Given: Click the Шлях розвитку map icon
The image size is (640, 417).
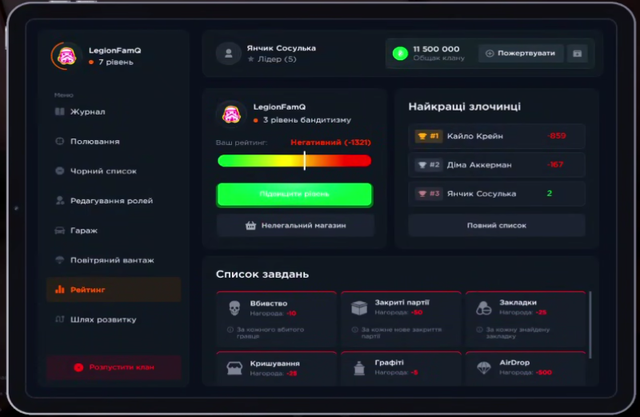Looking at the screenshot, I should point(60,319).
